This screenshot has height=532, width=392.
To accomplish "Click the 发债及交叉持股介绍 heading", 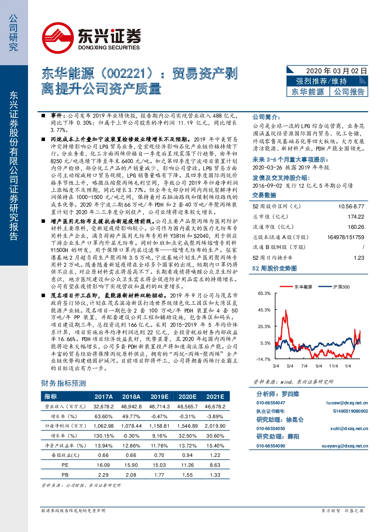I will tap(281, 178).
